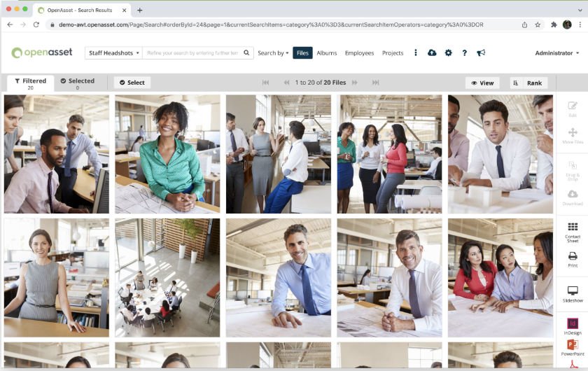
Task: Start the Slideshow
Action: pos(573,295)
